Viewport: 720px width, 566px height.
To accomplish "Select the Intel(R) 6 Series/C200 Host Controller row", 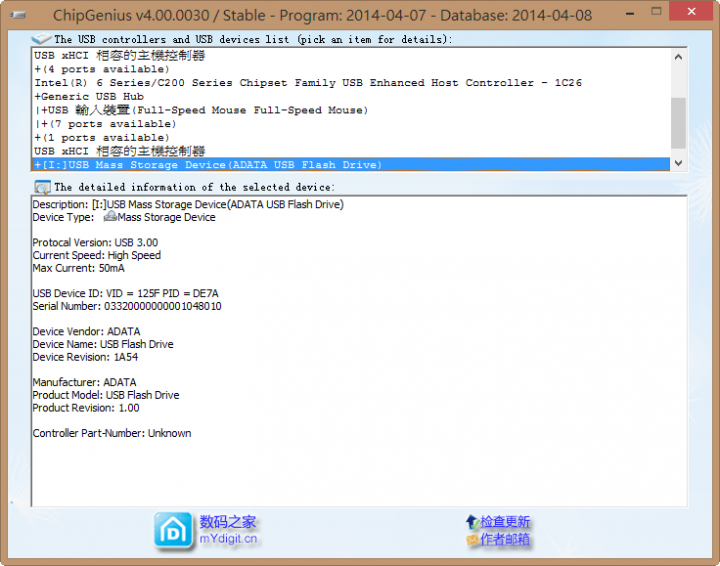I will tap(351, 83).
